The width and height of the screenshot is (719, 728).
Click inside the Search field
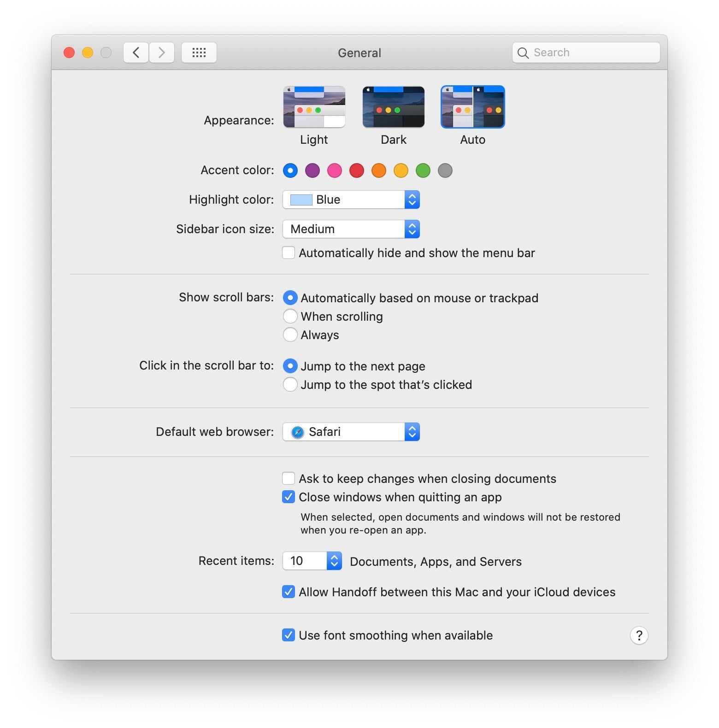(x=585, y=52)
